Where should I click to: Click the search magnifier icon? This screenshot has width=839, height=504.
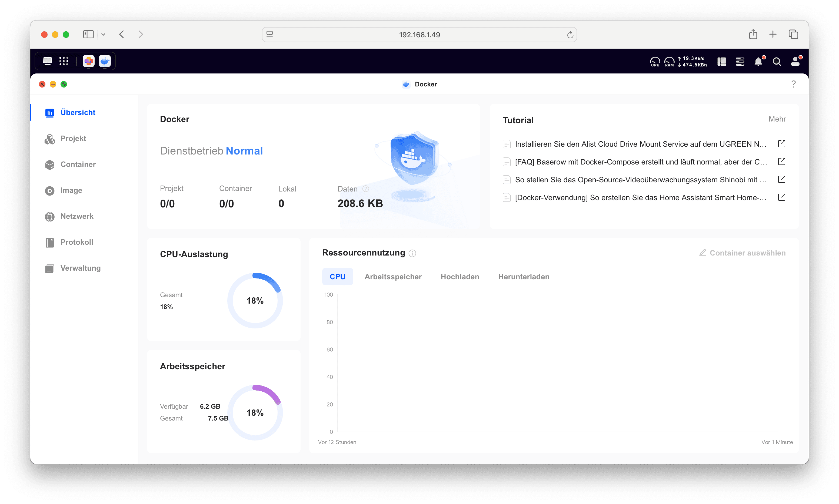pos(777,62)
